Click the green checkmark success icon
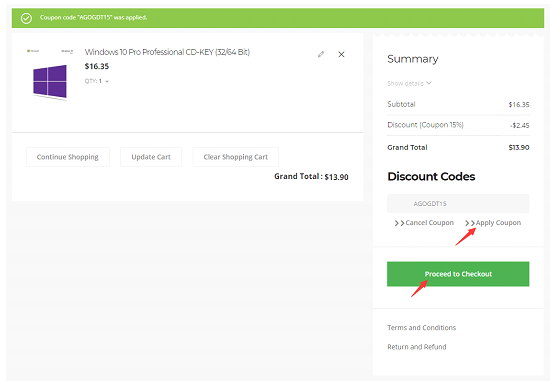 pos(26,18)
